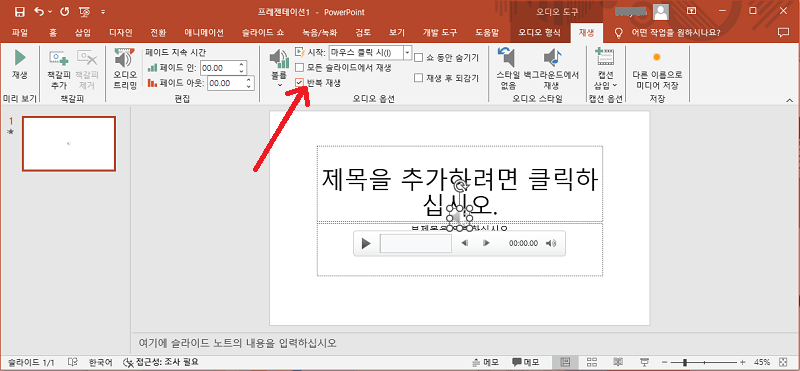800x371 pixels.
Task: Play the audio in the slide player bar
Action: point(366,243)
